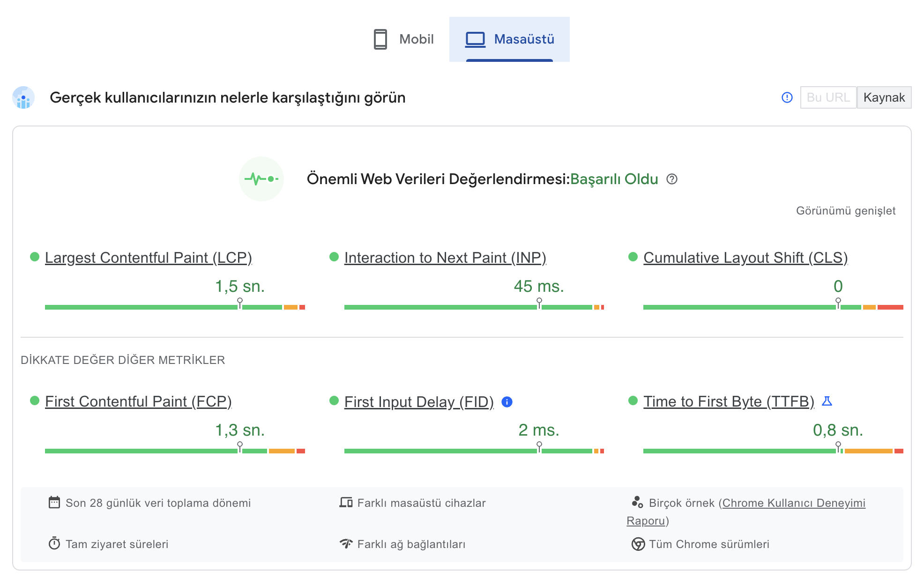This screenshot has width=924, height=578.
Task: Select the Masaüstü tab
Action: click(509, 39)
